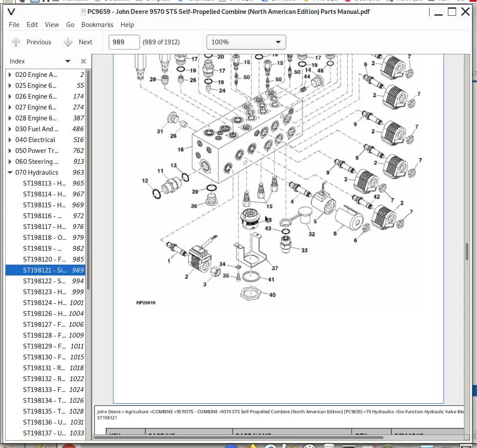This screenshot has height=448, width=477.
Task: Close the Index sidebar panel
Action: [83, 61]
